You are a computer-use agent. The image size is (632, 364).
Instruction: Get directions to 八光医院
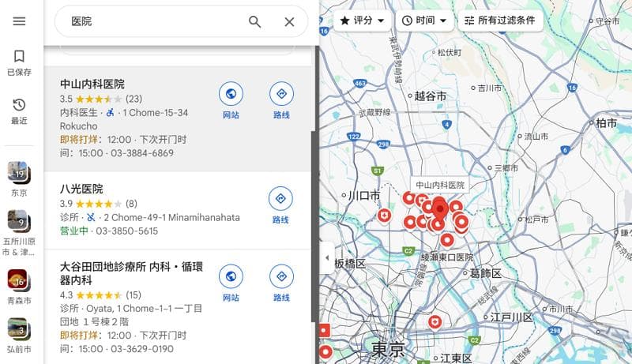click(280, 206)
